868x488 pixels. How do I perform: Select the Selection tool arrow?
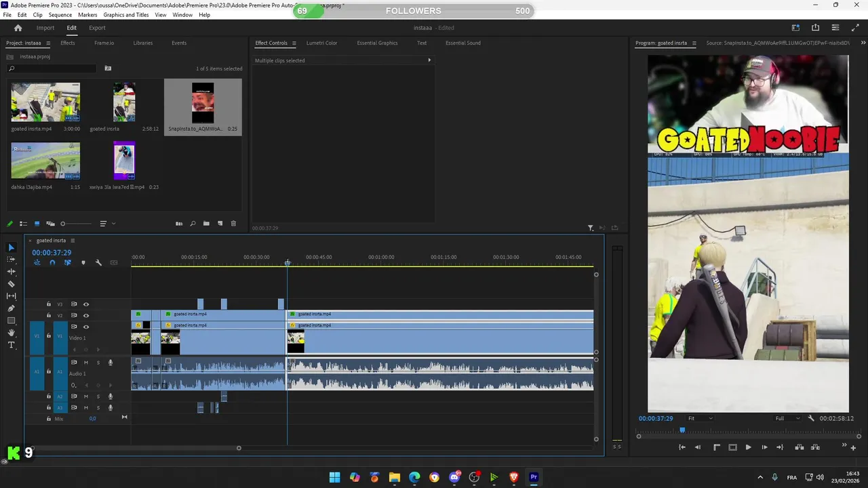11,247
